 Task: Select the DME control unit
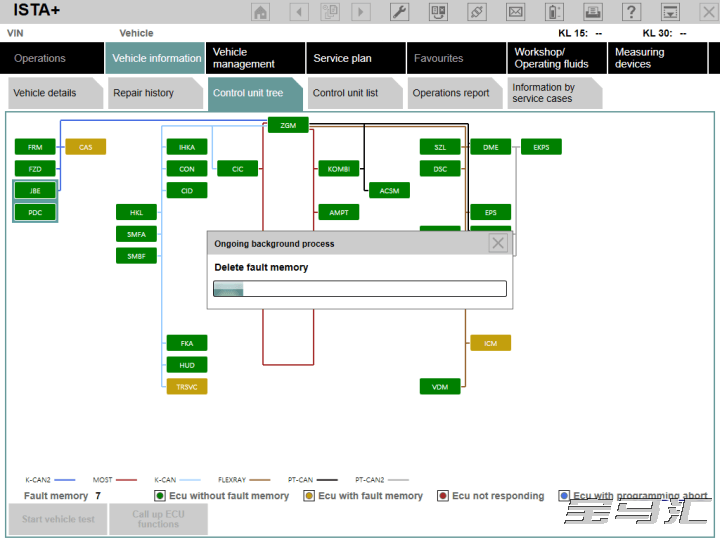(490, 147)
